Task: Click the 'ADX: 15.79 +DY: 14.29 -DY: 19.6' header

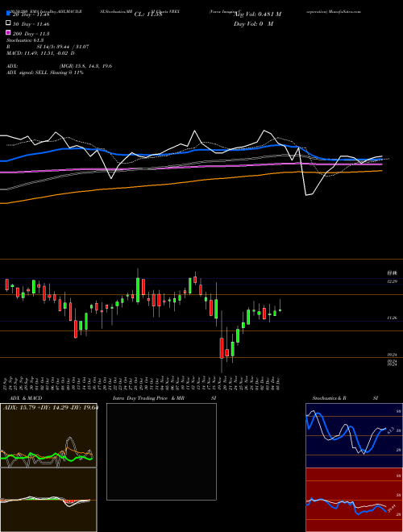Action: click(x=51, y=407)
